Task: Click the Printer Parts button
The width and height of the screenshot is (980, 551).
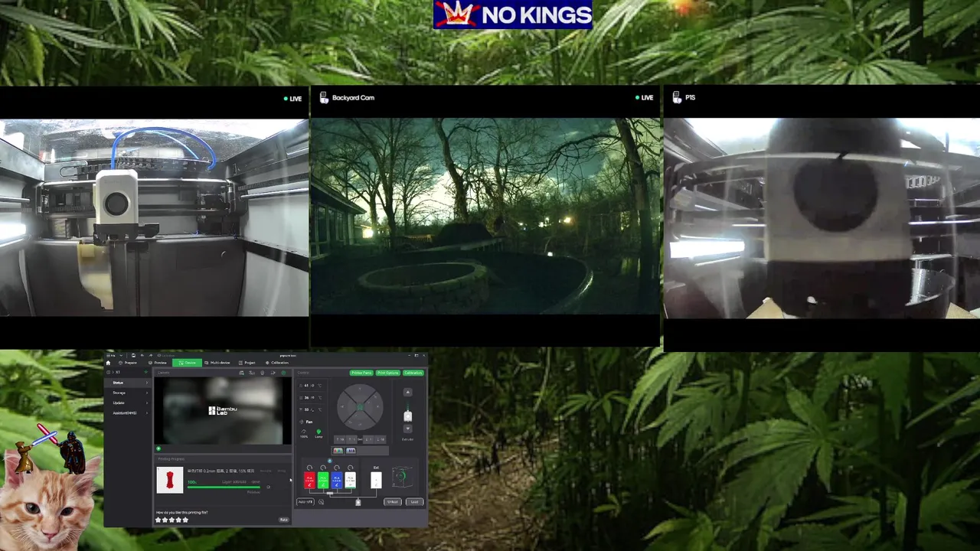Action: coord(362,373)
